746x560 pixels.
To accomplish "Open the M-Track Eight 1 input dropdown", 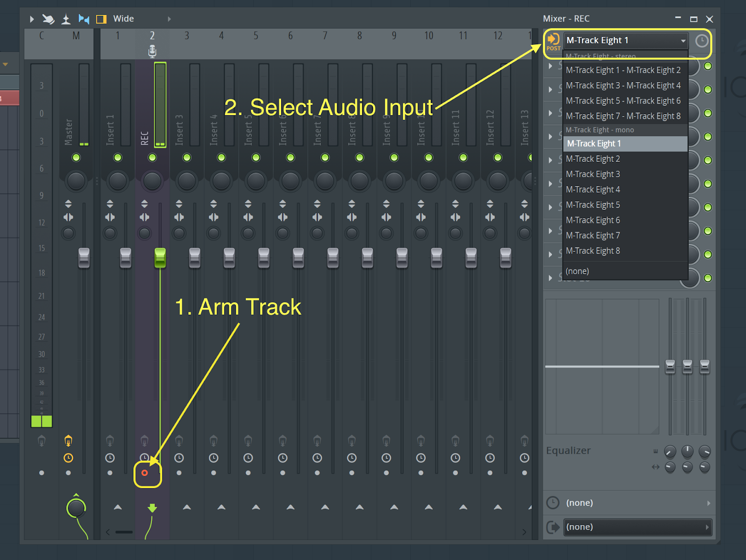I will click(626, 41).
